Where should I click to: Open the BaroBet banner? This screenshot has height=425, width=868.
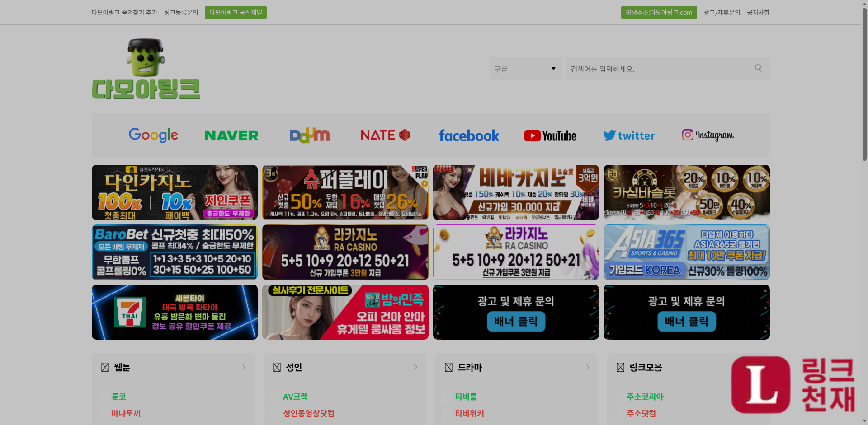pyautogui.click(x=175, y=252)
